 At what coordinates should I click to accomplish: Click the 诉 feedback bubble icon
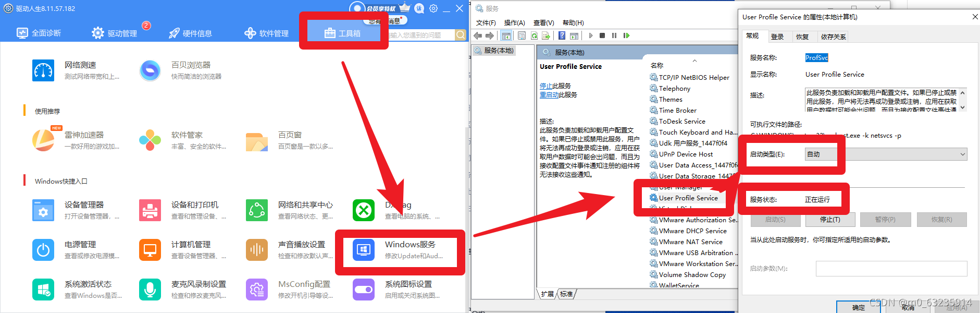(x=419, y=8)
